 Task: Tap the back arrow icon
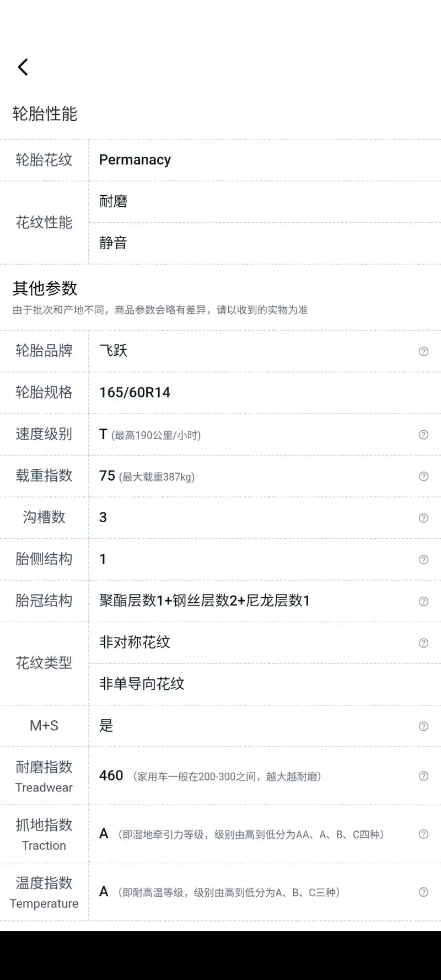(23, 67)
